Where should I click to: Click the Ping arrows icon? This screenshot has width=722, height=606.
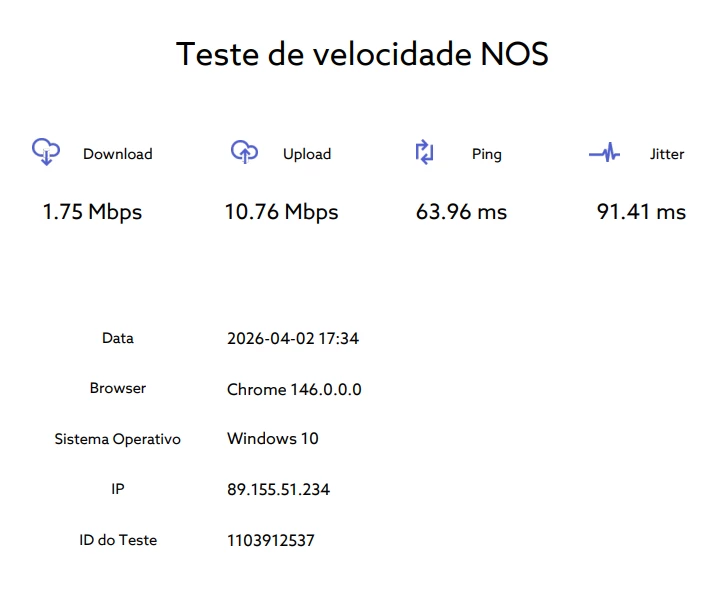coord(425,153)
